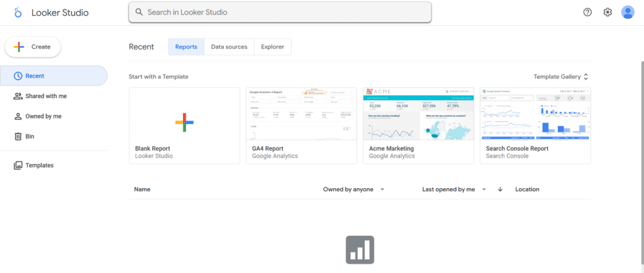The image size is (644, 273).
Task: Open the Acme Marketing template thumbnail
Action: (418, 116)
